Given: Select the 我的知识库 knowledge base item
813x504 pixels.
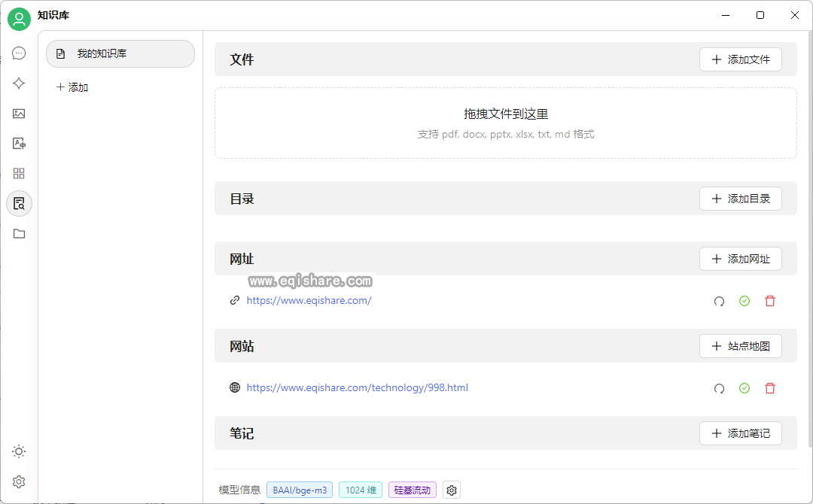Looking at the screenshot, I should tap(120, 53).
